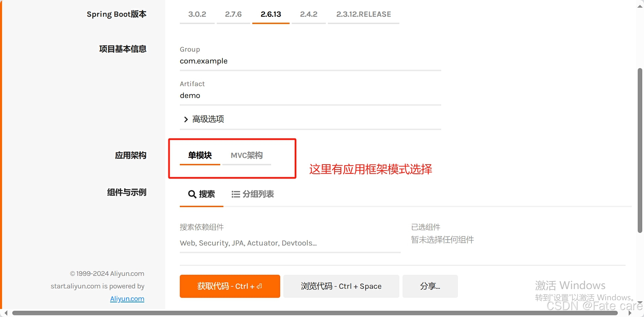
Task: Open the 分享 button
Action: 430,286
